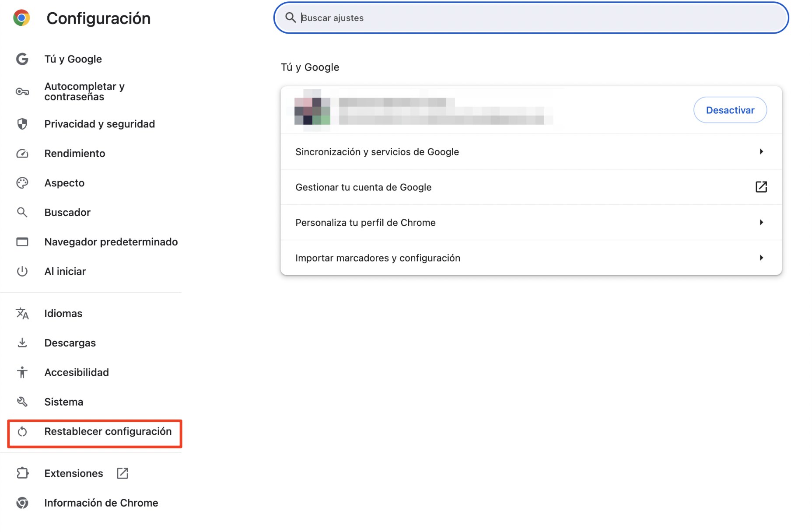Open Restablecer configuración settings
The image size is (812, 532).
(x=108, y=431)
